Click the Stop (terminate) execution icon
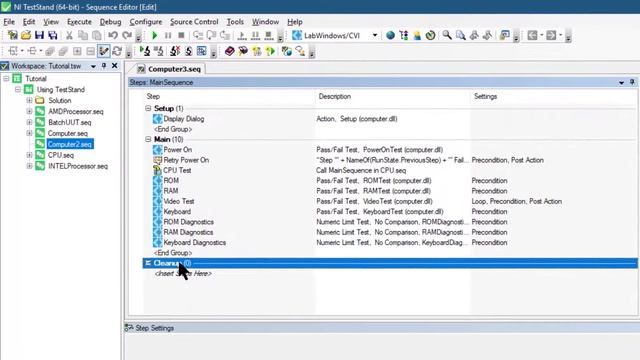 tap(181, 36)
